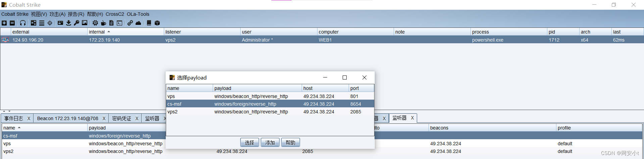Image resolution: width=644 pixels, height=159 pixels.
Task: Sort dialog list by port column header
Action: pos(361,88)
